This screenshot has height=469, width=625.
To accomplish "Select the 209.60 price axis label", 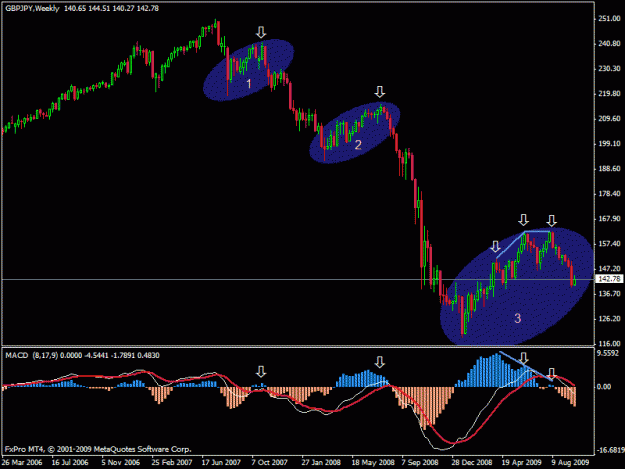I will pyautogui.click(x=609, y=119).
